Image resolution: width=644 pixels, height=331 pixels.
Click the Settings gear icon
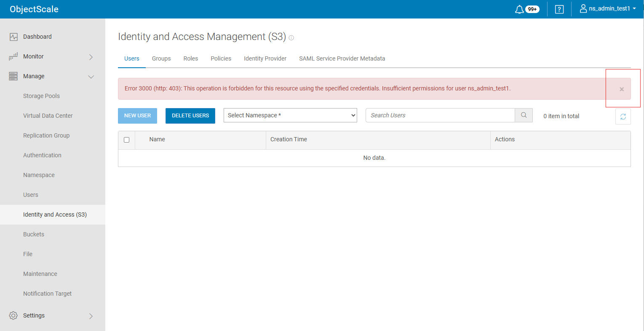pos(13,315)
